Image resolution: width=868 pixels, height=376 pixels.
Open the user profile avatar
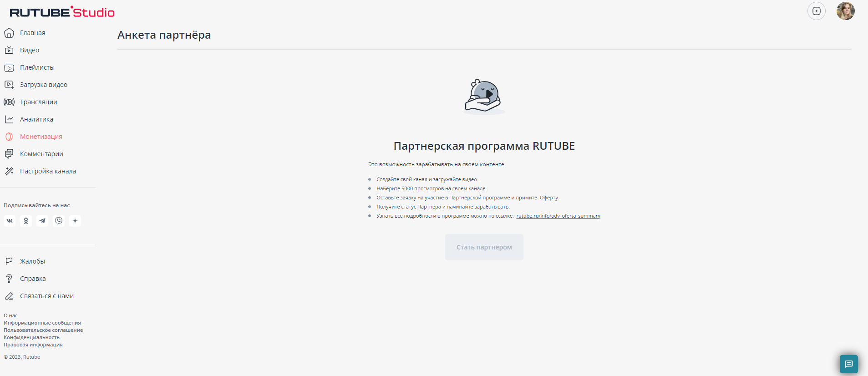(846, 11)
